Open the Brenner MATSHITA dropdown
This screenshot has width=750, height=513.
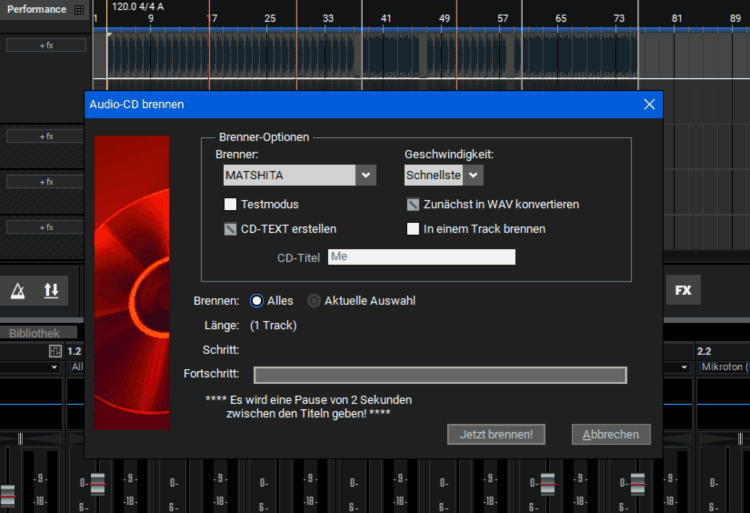click(x=366, y=175)
